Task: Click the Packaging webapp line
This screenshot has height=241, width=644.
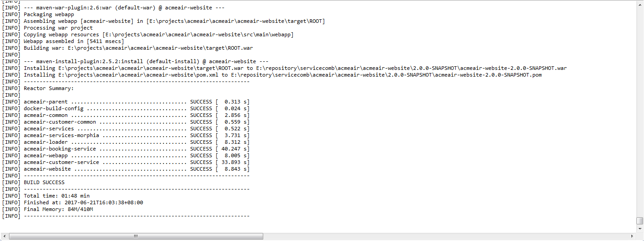Action: coord(49,14)
